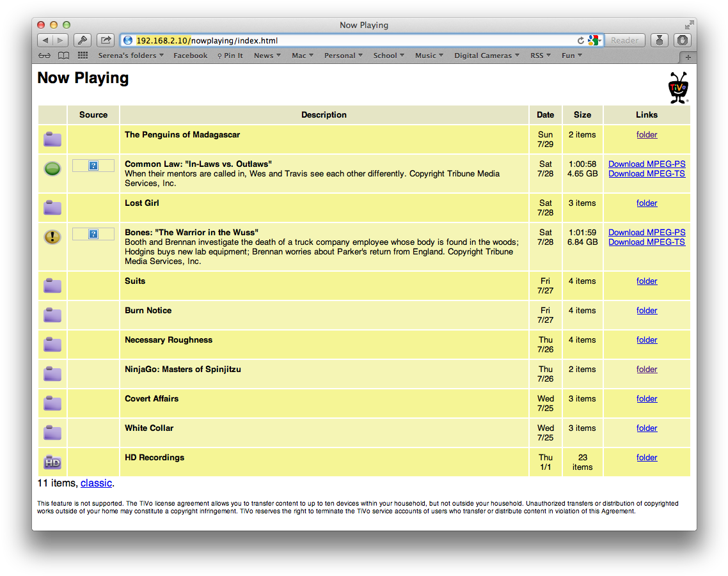The width and height of the screenshot is (728, 576).
Task: Open the Facebook bookmark
Action: click(x=190, y=56)
